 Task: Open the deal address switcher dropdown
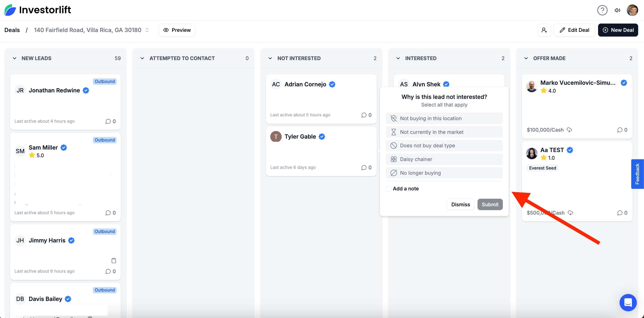coord(147,30)
